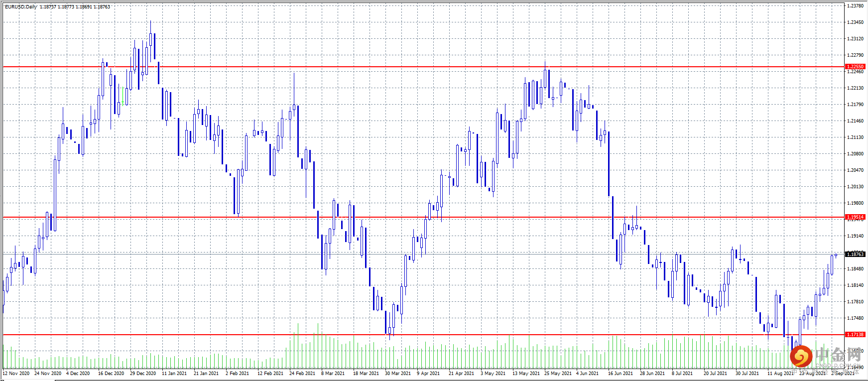Click the 24 Feb 2021 date label
The image size is (868, 381).
(x=302, y=374)
